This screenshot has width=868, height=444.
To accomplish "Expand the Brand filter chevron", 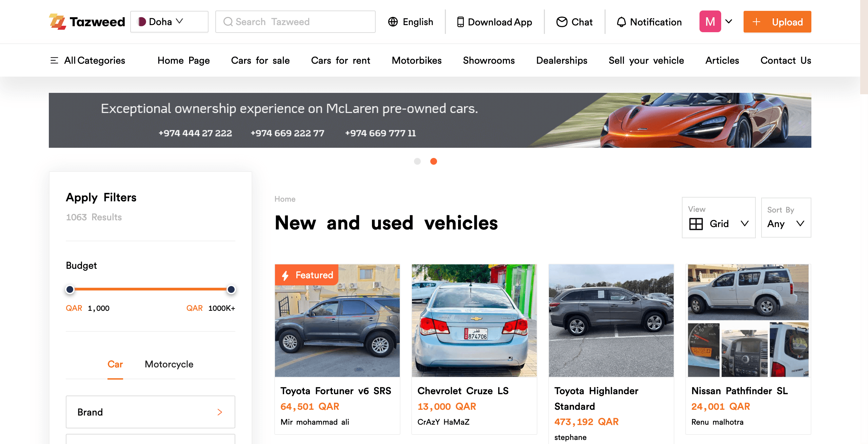I will coord(220,412).
